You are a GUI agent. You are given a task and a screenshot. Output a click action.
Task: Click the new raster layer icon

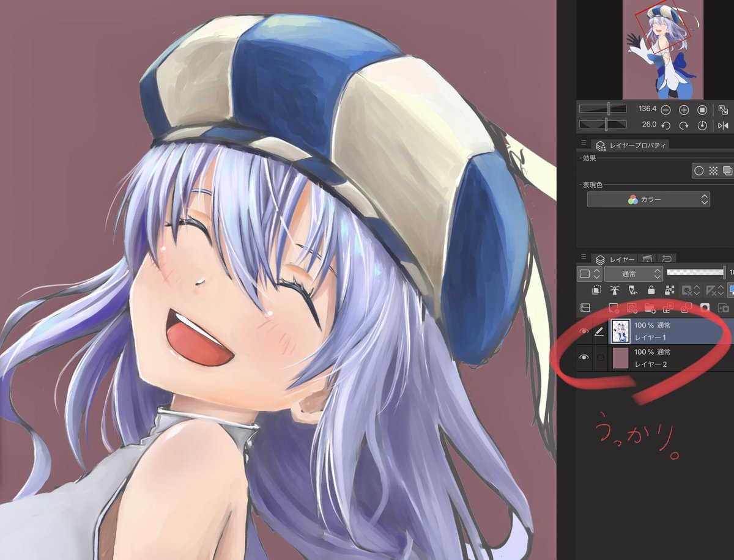pyautogui.click(x=614, y=308)
